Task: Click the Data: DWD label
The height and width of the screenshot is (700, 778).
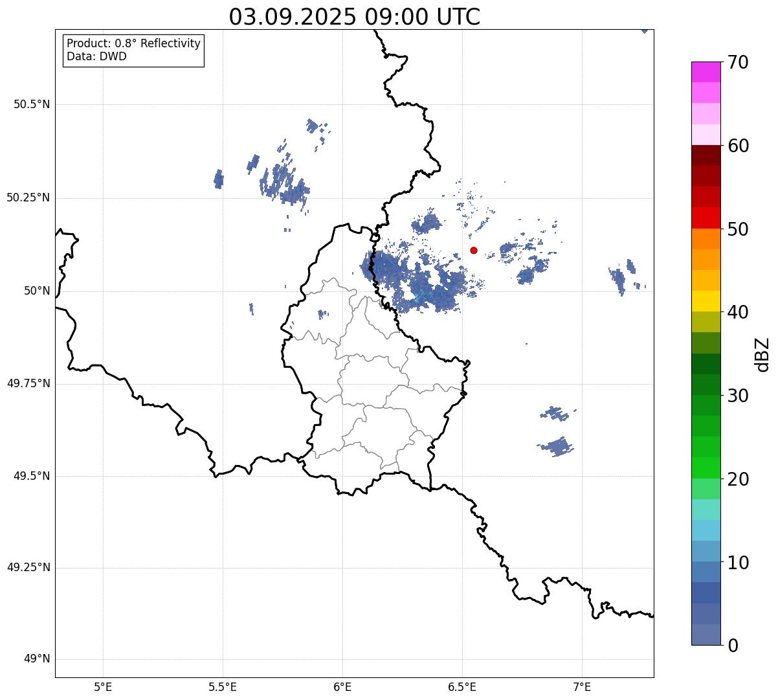Action: [x=96, y=56]
